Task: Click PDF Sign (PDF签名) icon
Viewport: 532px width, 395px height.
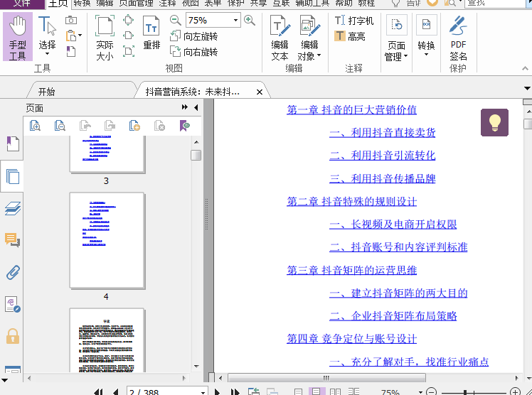Action: pos(458,38)
